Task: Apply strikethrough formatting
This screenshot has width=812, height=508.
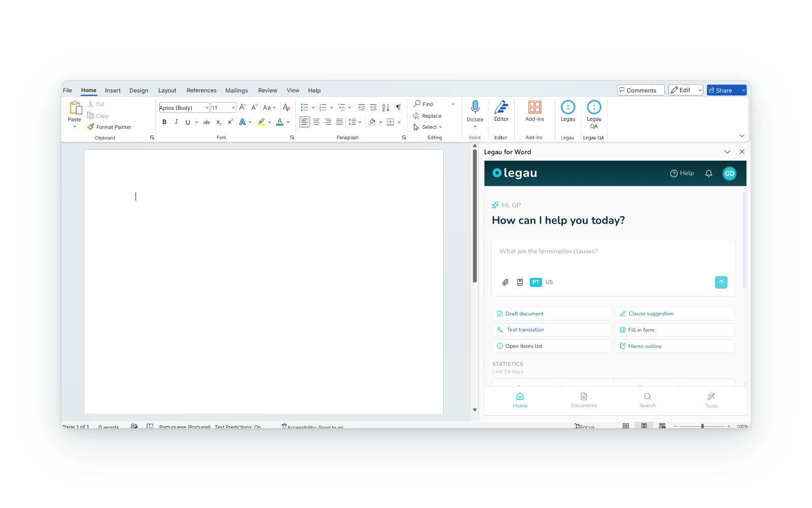Action: tap(207, 122)
